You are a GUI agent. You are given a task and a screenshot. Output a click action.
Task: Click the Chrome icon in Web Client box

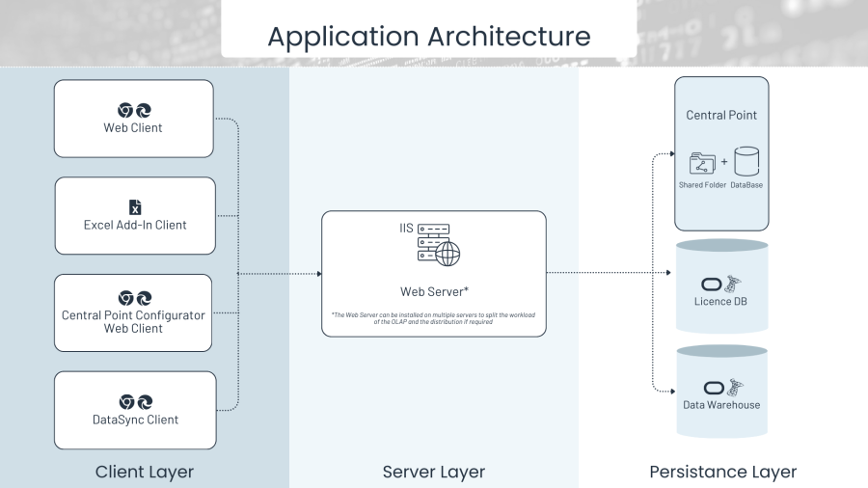tap(124, 110)
